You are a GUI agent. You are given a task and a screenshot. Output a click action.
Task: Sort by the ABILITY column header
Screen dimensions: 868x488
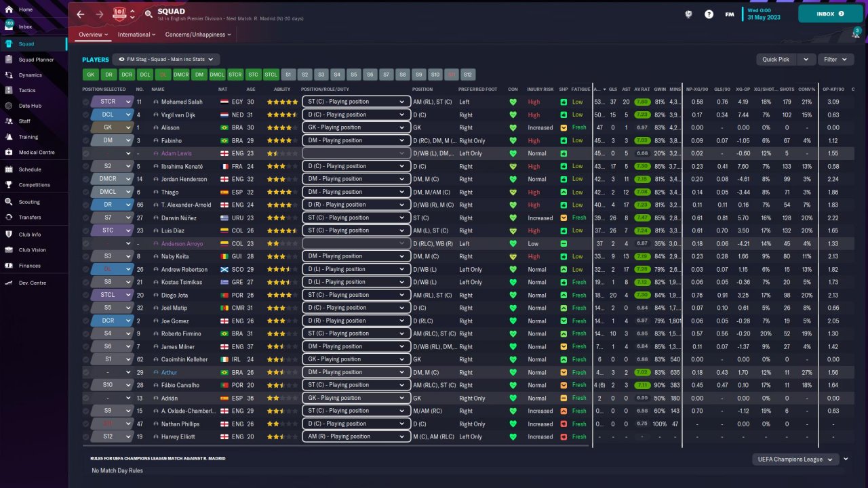tap(282, 89)
